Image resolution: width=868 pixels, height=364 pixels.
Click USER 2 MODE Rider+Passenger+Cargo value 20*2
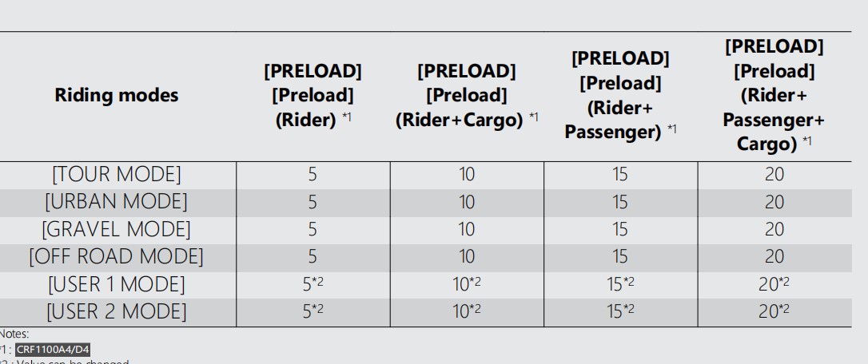(774, 311)
